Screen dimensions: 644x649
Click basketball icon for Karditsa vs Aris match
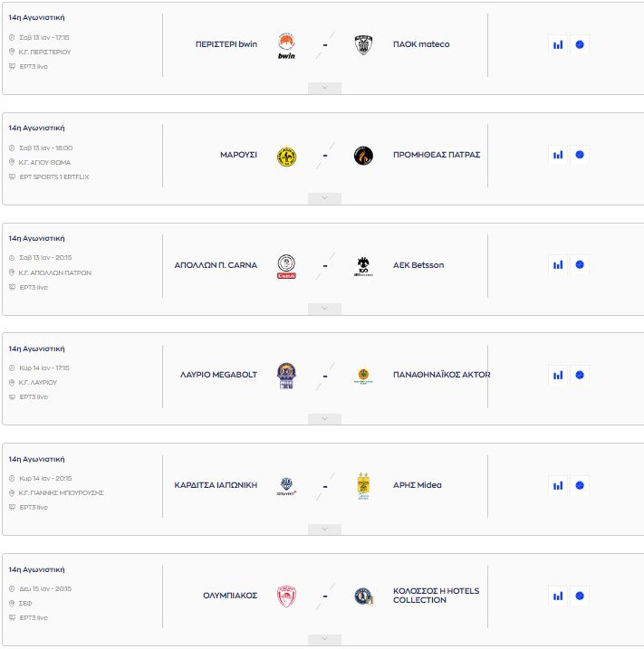point(580,485)
